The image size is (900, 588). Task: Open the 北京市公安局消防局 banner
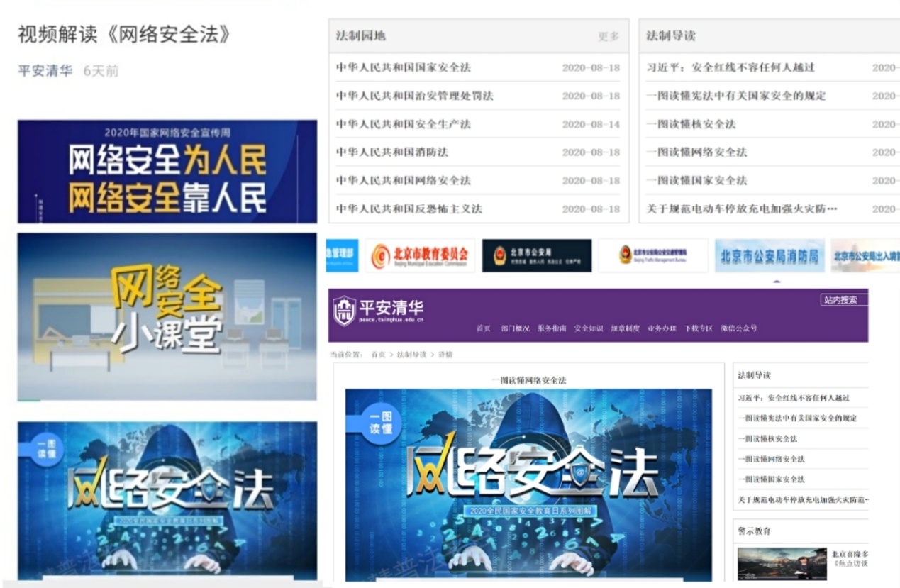click(770, 255)
